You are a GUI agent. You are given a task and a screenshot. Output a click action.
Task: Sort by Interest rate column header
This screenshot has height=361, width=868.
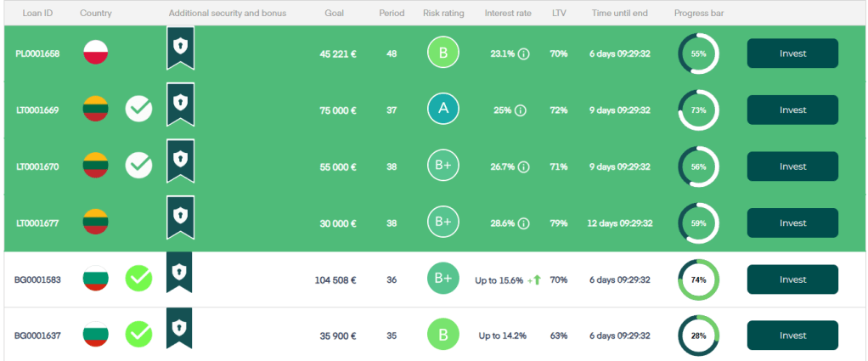[508, 14]
